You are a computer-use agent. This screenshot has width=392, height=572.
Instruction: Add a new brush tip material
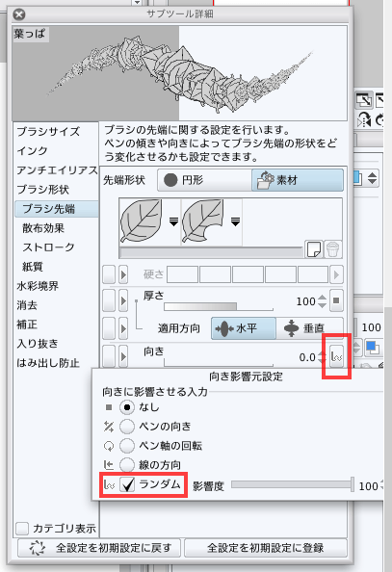pos(314,249)
